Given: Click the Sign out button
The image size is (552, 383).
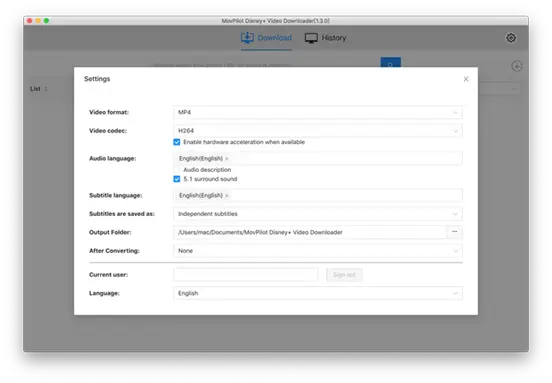Looking at the screenshot, I should pyautogui.click(x=344, y=275).
